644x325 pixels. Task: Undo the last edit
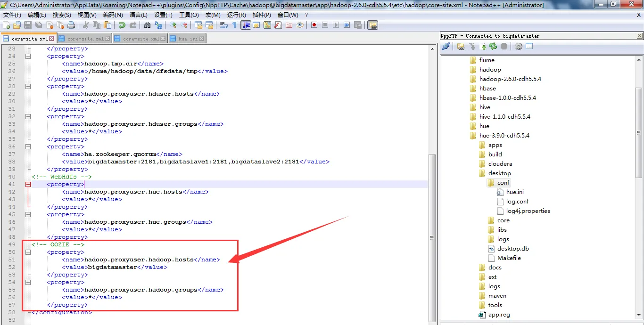[x=122, y=25]
